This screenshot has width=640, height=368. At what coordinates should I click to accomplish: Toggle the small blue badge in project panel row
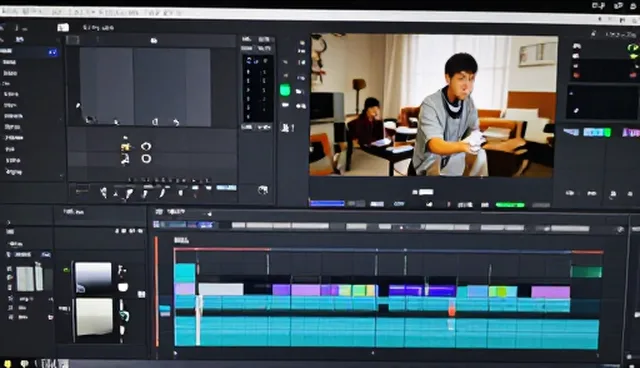(x=46, y=254)
